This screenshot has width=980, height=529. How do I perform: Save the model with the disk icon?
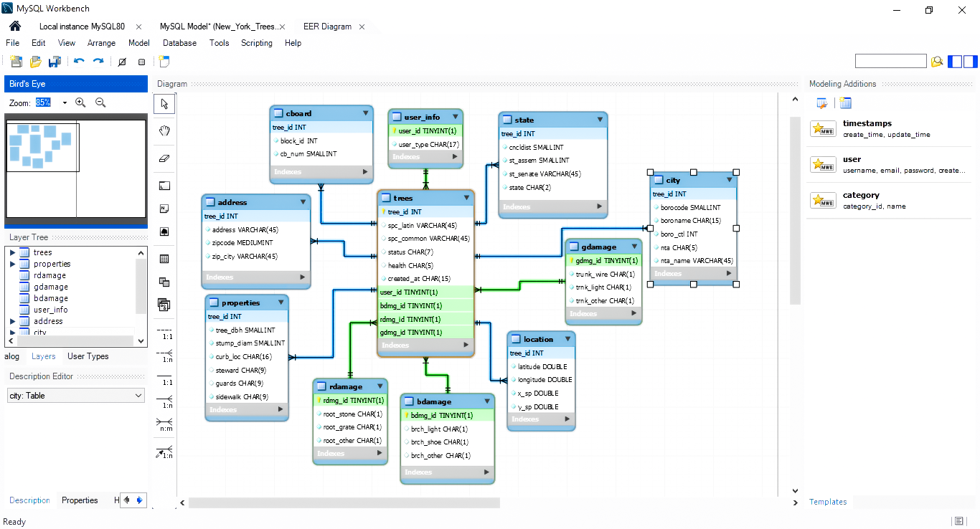coord(54,62)
